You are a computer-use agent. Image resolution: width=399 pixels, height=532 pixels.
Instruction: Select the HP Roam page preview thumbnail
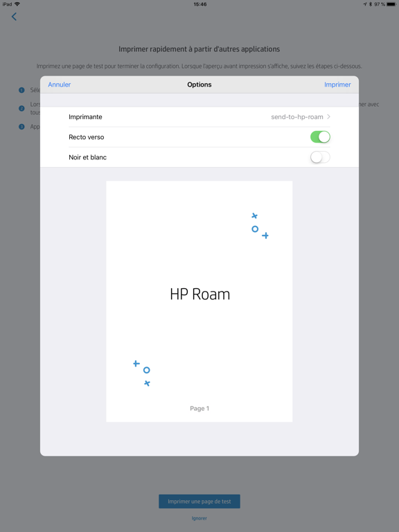tap(199, 301)
